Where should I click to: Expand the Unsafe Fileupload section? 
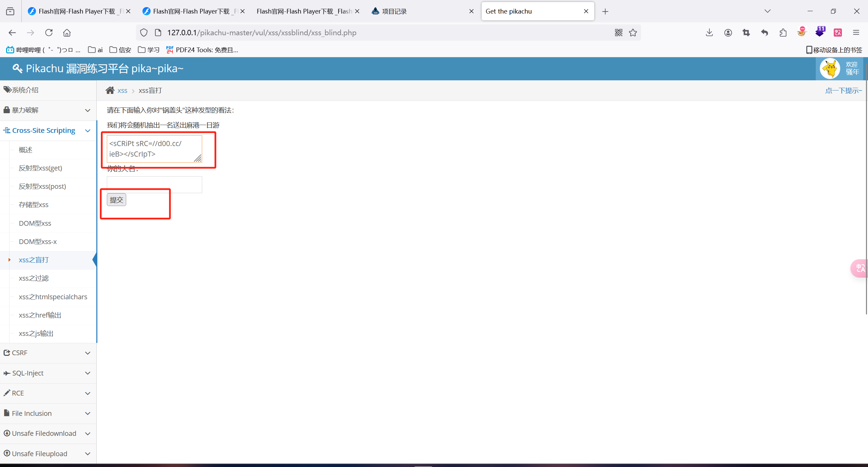[48, 454]
